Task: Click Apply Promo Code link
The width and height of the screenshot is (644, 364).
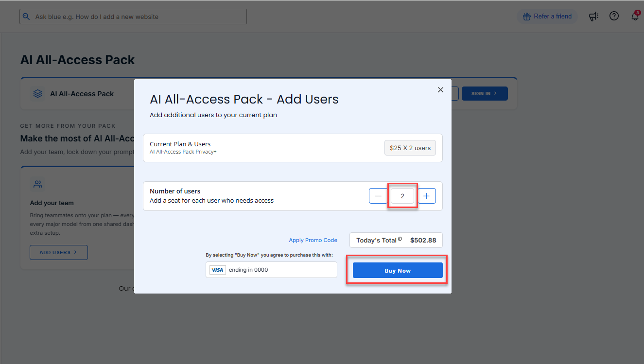Action: (x=313, y=240)
